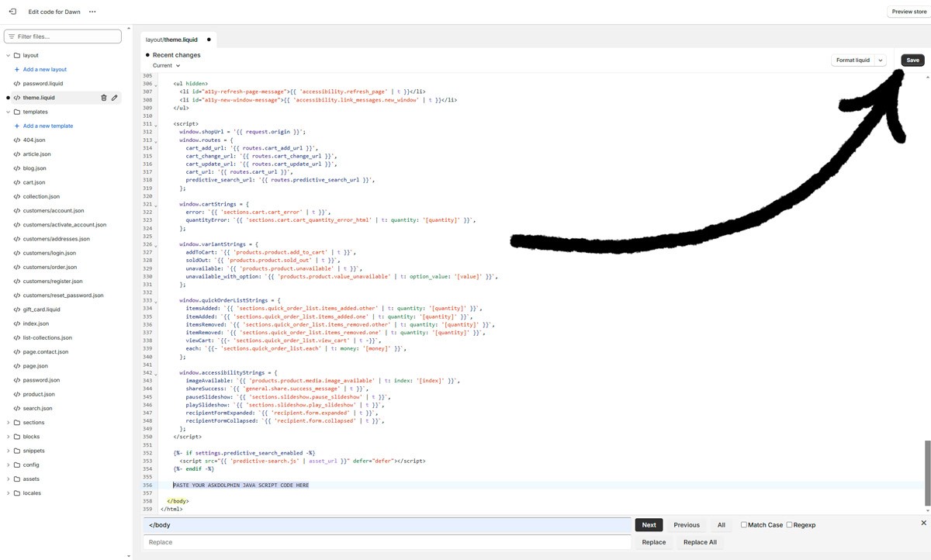
Task: Click the Replace text input field
Action: tap(387, 542)
